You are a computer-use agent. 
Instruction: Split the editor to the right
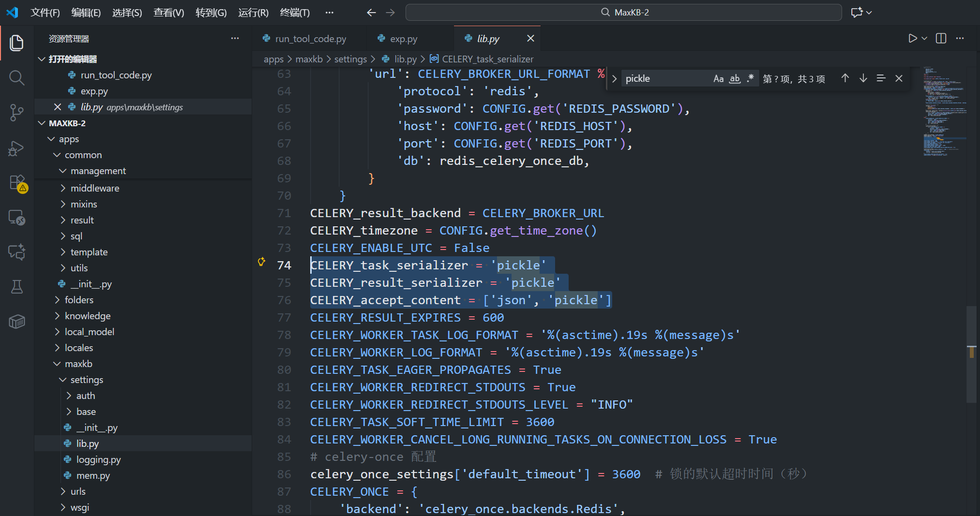point(941,39)
